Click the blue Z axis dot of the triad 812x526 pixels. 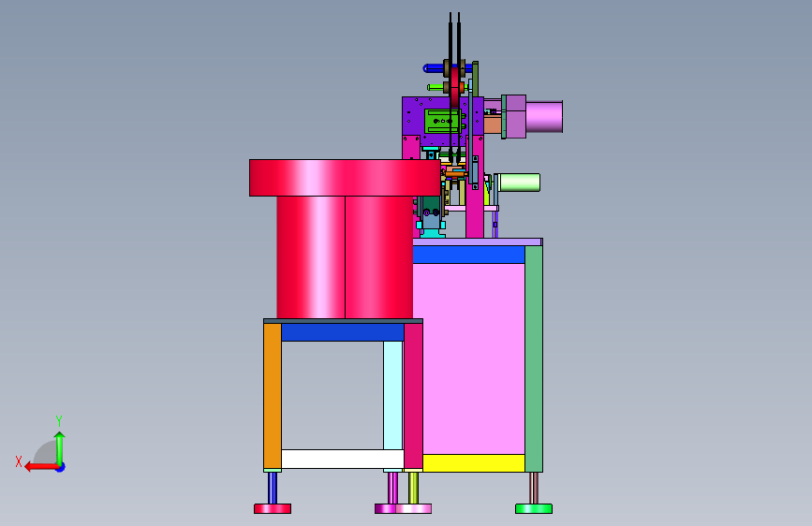[x=61, y=468]
